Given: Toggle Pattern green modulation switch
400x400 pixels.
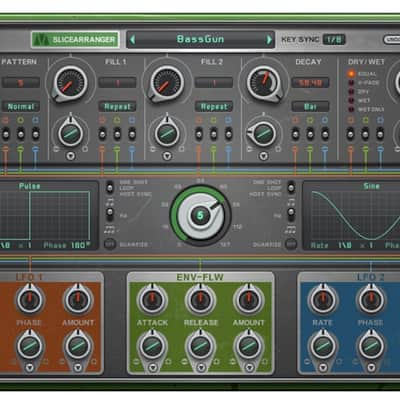Looking at the screenshot, I should (21, 133).
